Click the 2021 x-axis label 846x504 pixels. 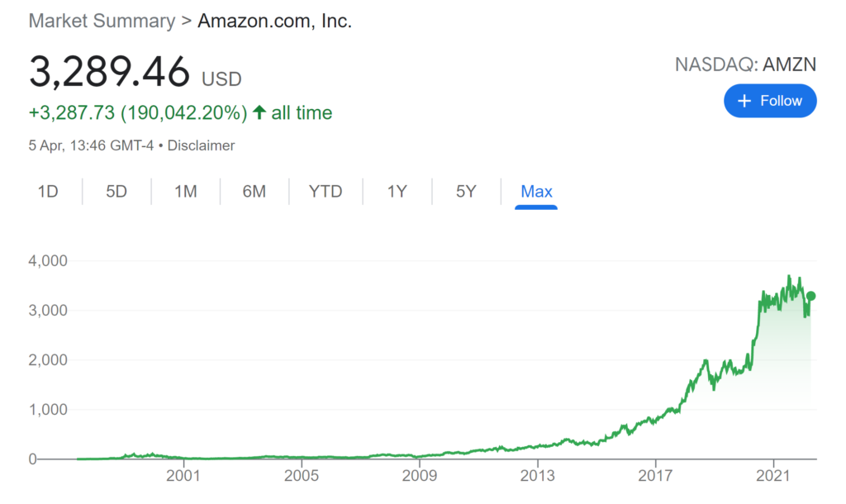(773, 475)
